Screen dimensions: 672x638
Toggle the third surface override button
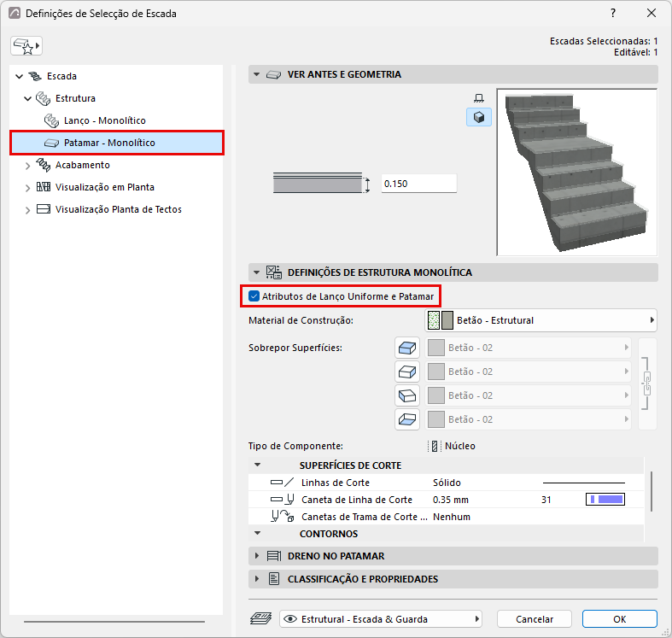(406, 395)
